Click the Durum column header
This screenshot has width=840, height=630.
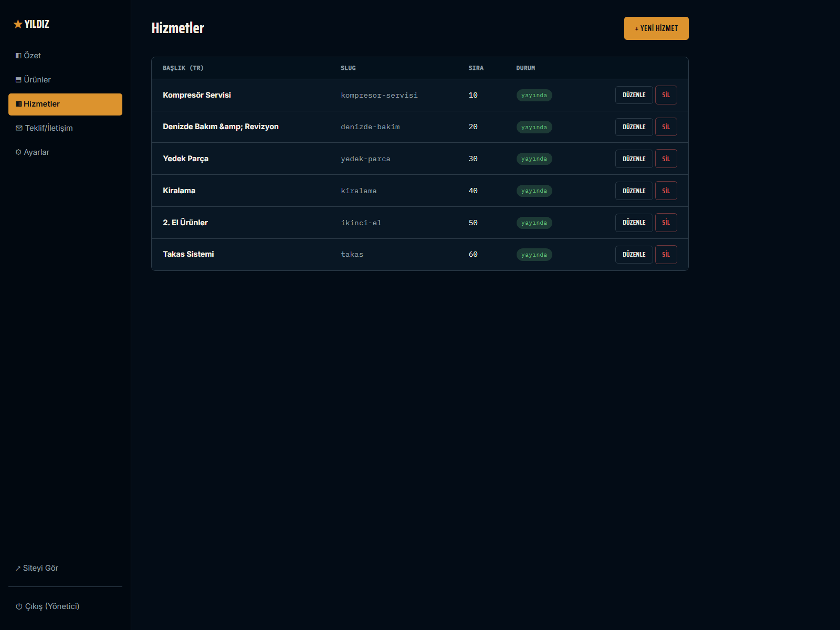526,68
